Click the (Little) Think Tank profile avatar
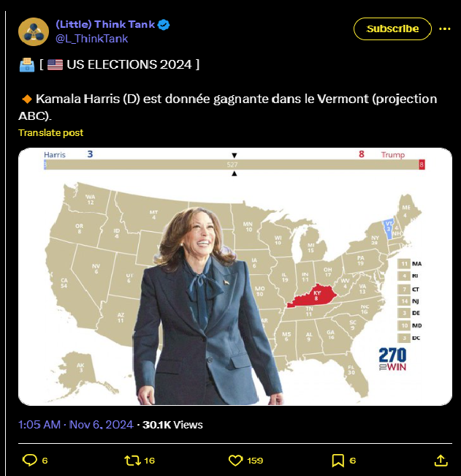Screen dimensions: 461x476 (x=33, y=31)
